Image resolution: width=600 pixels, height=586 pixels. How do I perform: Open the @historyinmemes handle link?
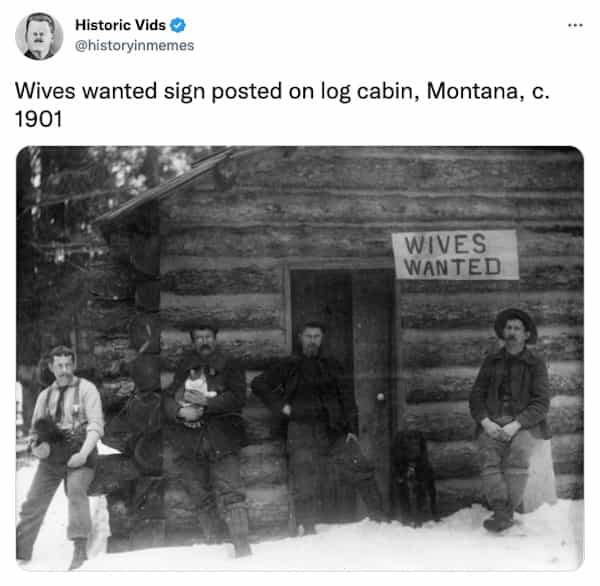pyautogui.click(x=135, y=46)
